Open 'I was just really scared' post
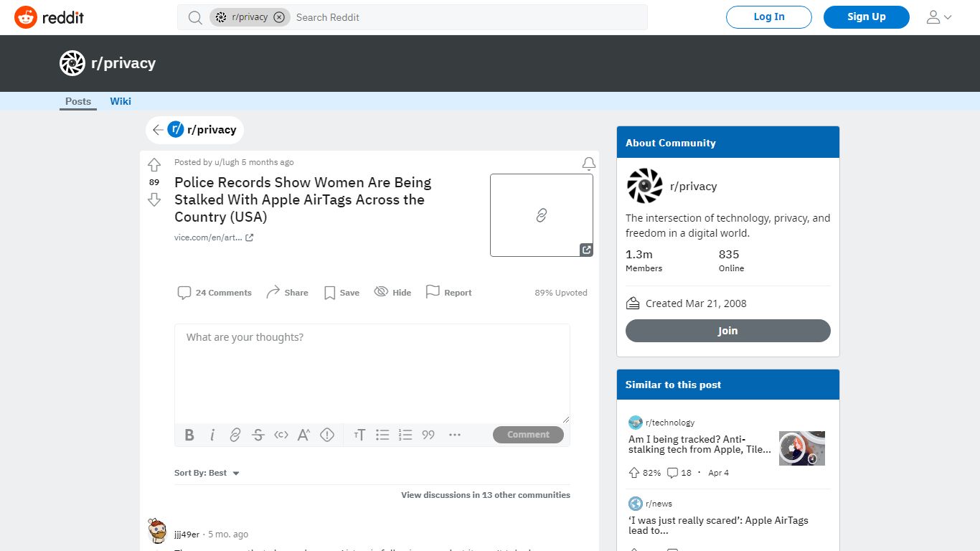 click(718, 526)
